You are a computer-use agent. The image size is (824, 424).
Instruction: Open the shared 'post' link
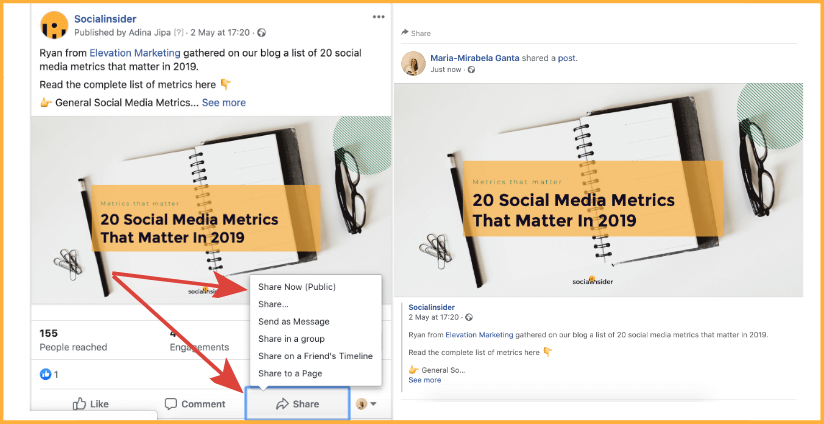coord(566,58)
